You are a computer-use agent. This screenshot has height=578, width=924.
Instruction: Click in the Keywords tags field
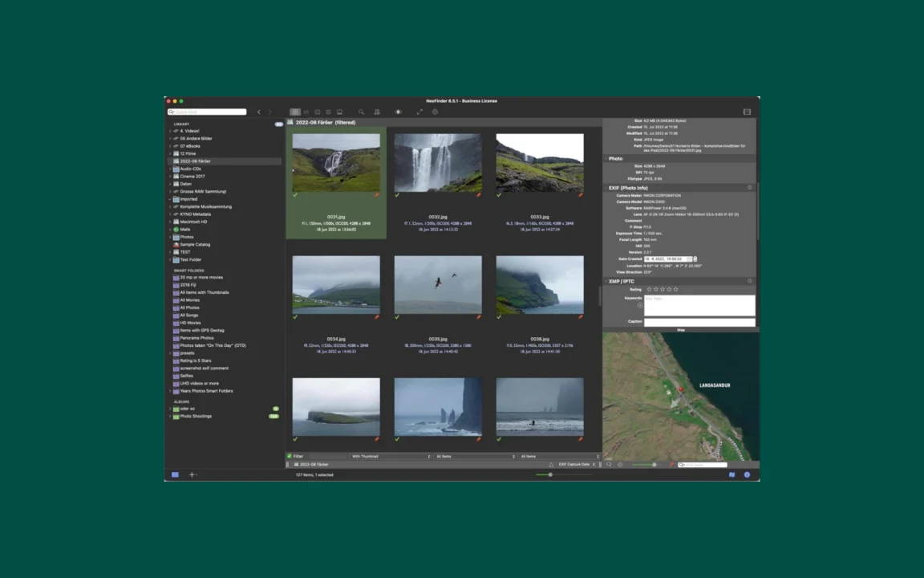699,306
